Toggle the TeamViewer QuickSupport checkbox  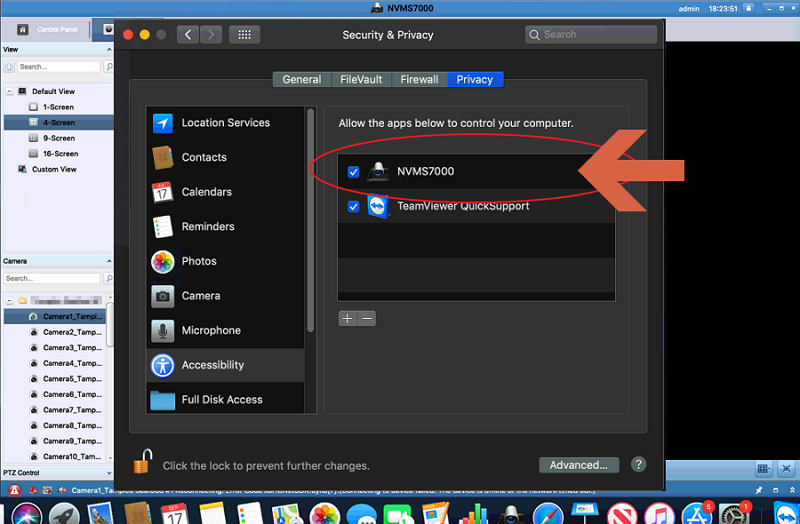click(x=353, y=207)
